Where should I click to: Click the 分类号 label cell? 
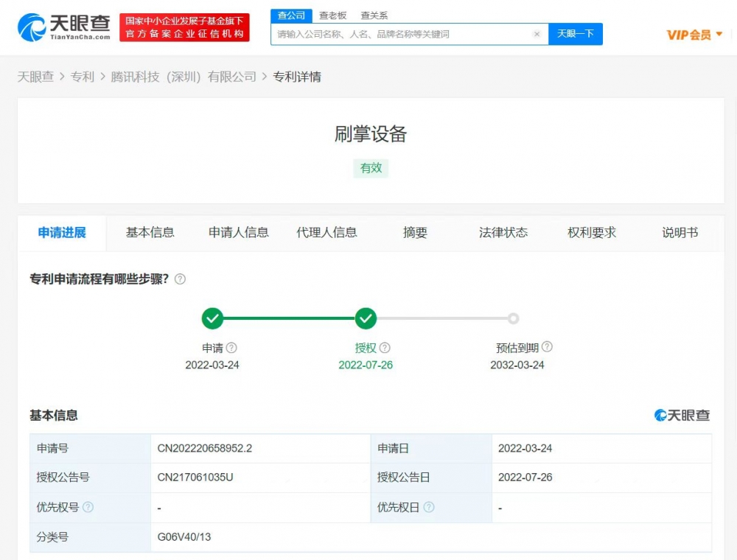click(x=90, y=537)
